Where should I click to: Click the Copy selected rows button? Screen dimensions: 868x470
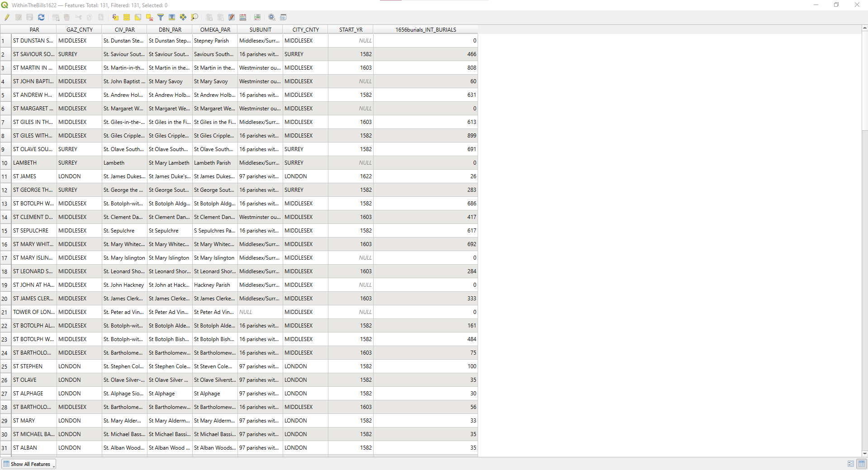point(89,17)
